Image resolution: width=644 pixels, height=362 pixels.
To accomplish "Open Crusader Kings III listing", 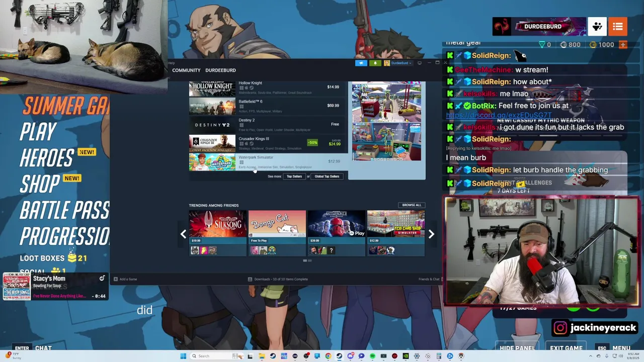I will click(268, 143).
